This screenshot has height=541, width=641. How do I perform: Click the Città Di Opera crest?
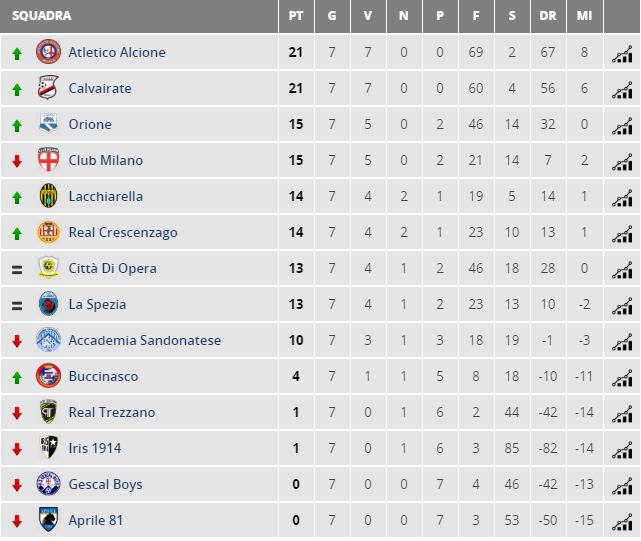tap(48, 267)
